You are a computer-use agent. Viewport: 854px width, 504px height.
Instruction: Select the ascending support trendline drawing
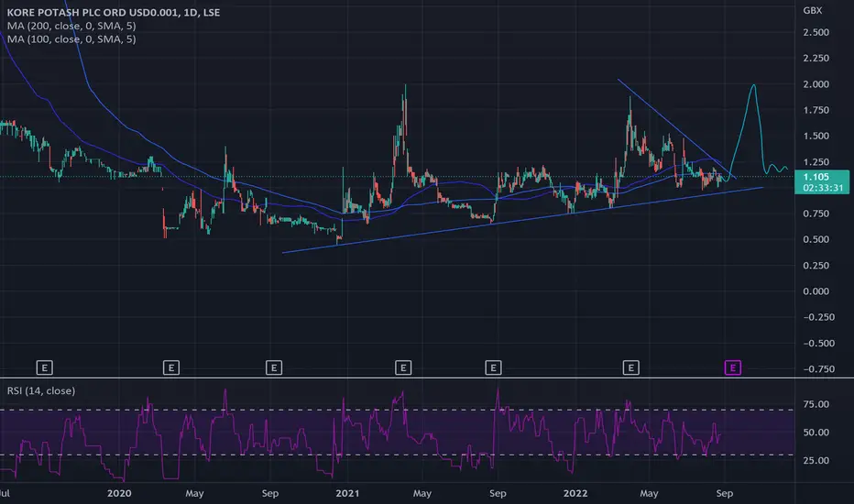523,220
